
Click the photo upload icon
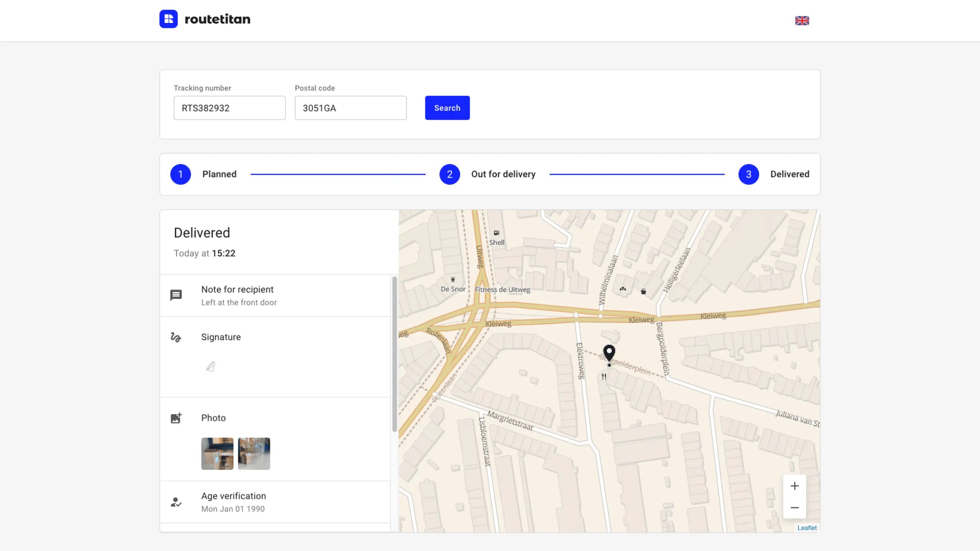[x=176, y=417]
